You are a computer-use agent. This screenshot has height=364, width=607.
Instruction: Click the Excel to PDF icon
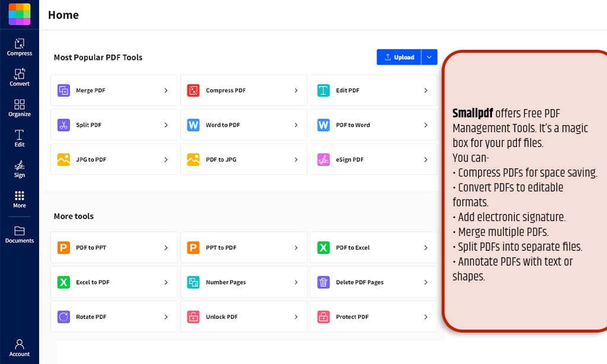point(63,282)
